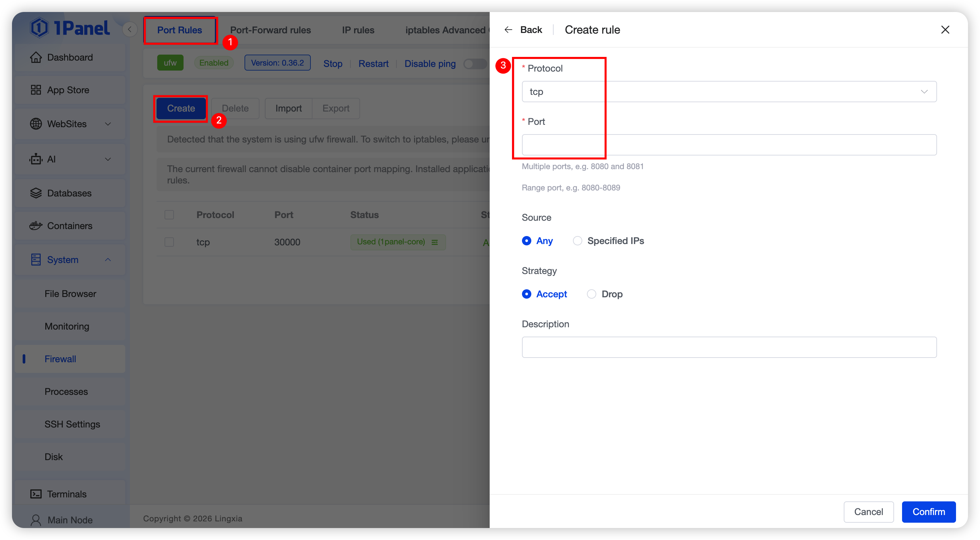Open App Store grid icon

(x=36, y=90)
